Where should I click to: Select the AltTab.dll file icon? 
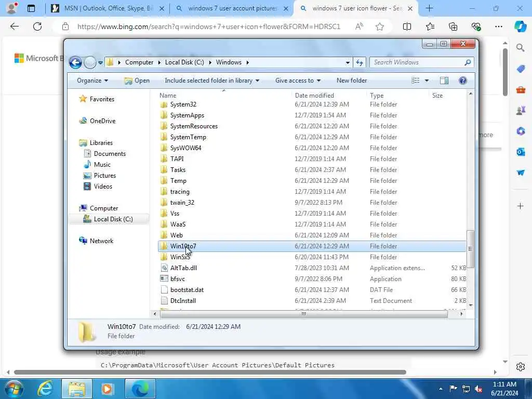point(164,268)
